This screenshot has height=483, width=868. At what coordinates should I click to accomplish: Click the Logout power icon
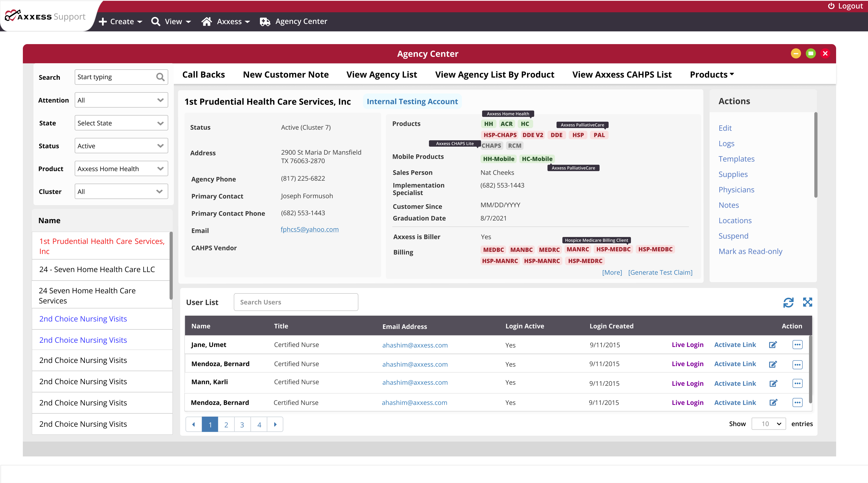tap(831, 6)
